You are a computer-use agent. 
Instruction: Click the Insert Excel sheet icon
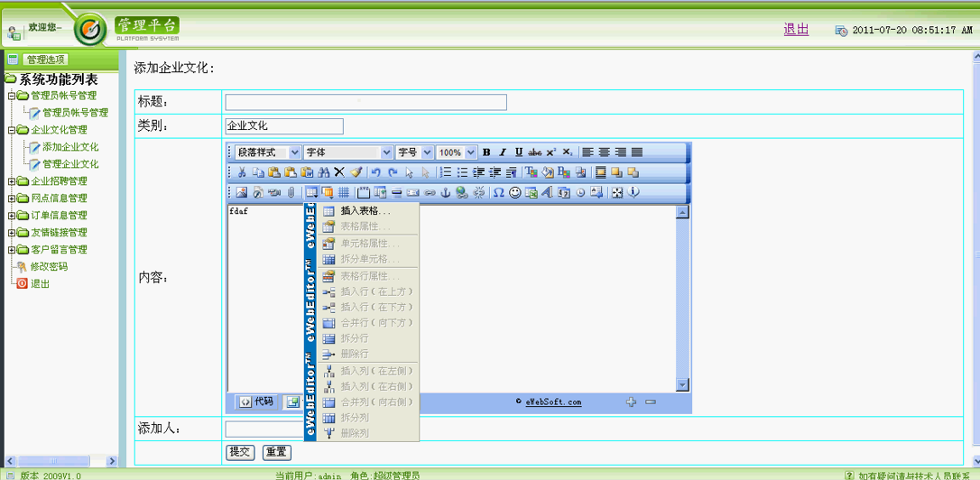(532, 192)
